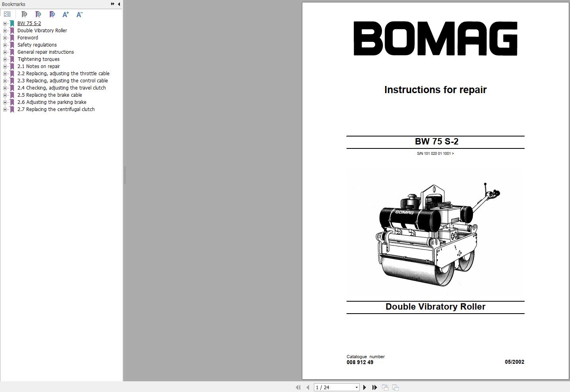Image resolution: width=570 pixels, height=392 pixels.
Task: Decrease bookmark text size with A- icon
Action: (79, 14)
